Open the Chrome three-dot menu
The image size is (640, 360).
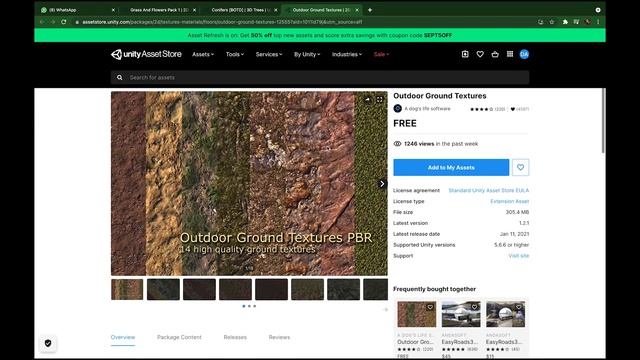pos(598,22)
